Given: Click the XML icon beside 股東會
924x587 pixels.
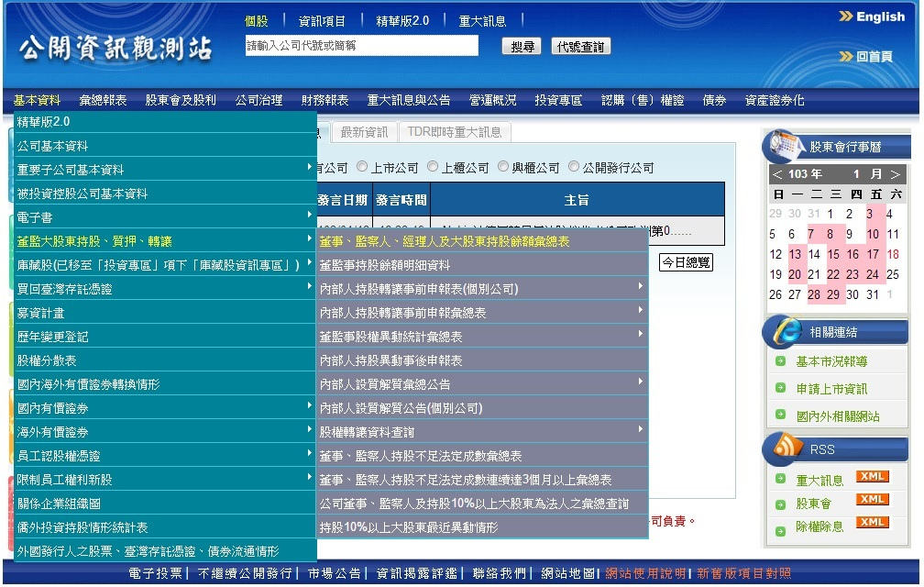Looking at the screenshot, I should pyautogui.click(x=872, y=500).
